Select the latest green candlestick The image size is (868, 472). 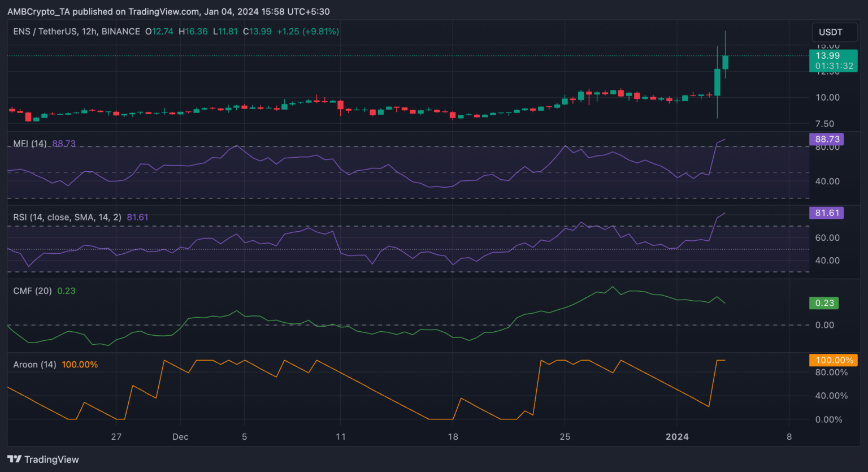[725, 62]
